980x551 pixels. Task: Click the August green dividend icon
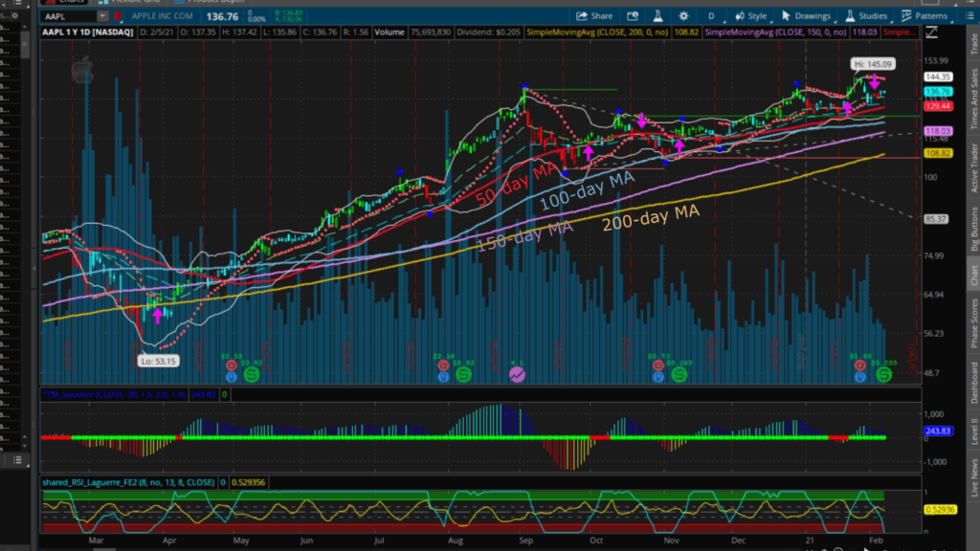pyautogui.click(x=463, y=375)
